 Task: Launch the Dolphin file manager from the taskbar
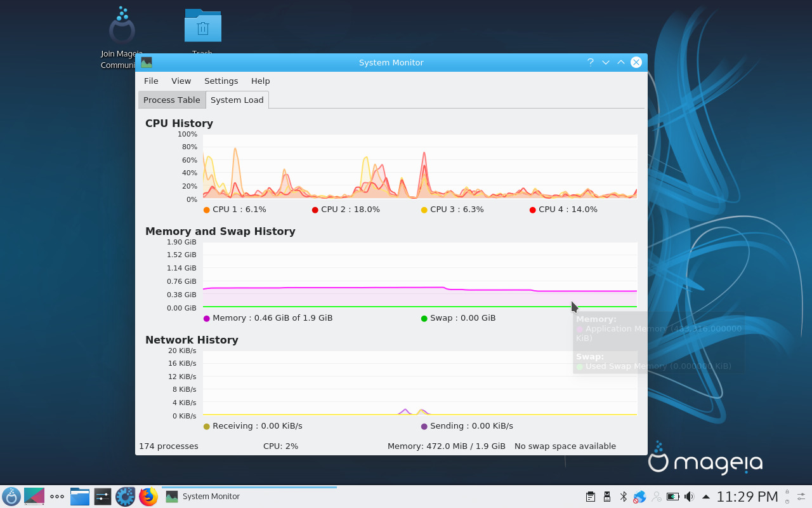pyautogui.click(x=79, y=496)
